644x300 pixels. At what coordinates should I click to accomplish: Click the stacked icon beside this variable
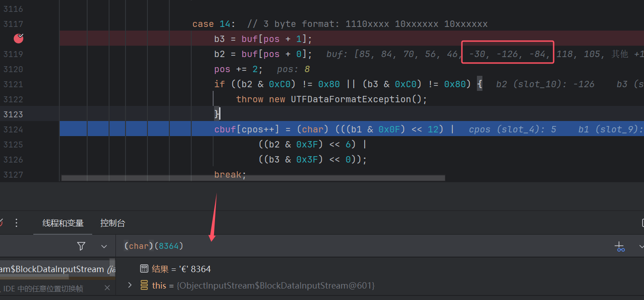[x=144, y=285]
